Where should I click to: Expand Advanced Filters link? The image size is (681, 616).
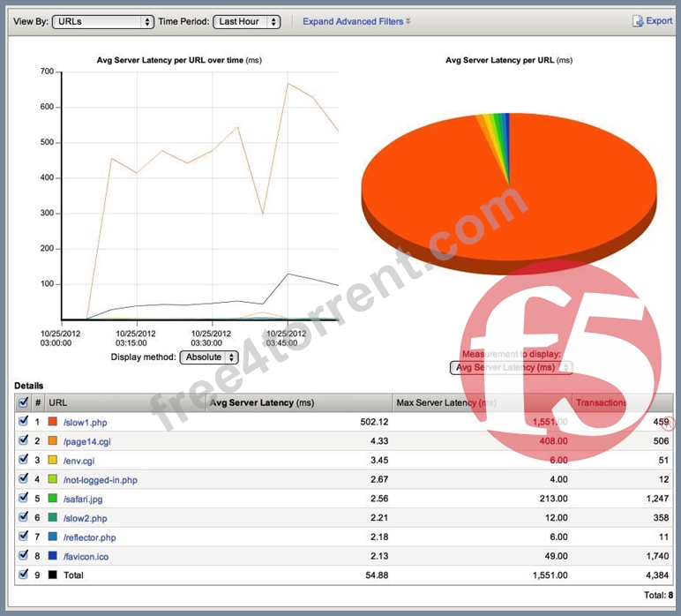(x=356, y=21)
